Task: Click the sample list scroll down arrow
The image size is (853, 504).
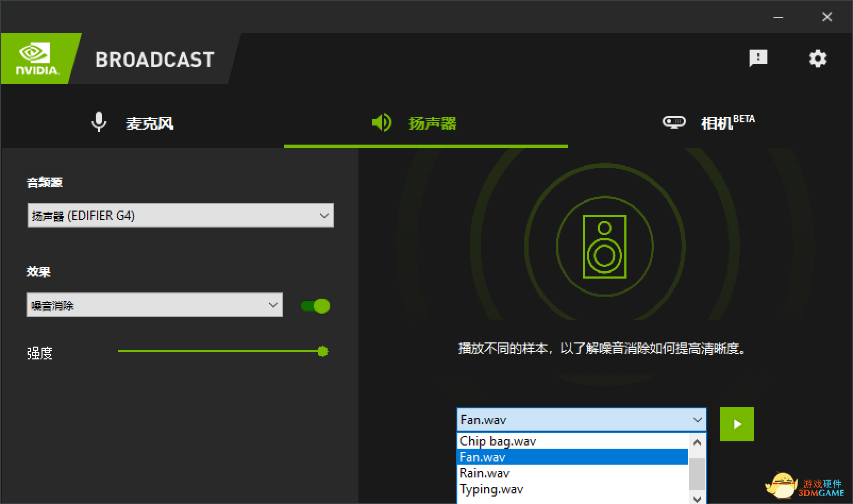Action: (x=697, y=499)
